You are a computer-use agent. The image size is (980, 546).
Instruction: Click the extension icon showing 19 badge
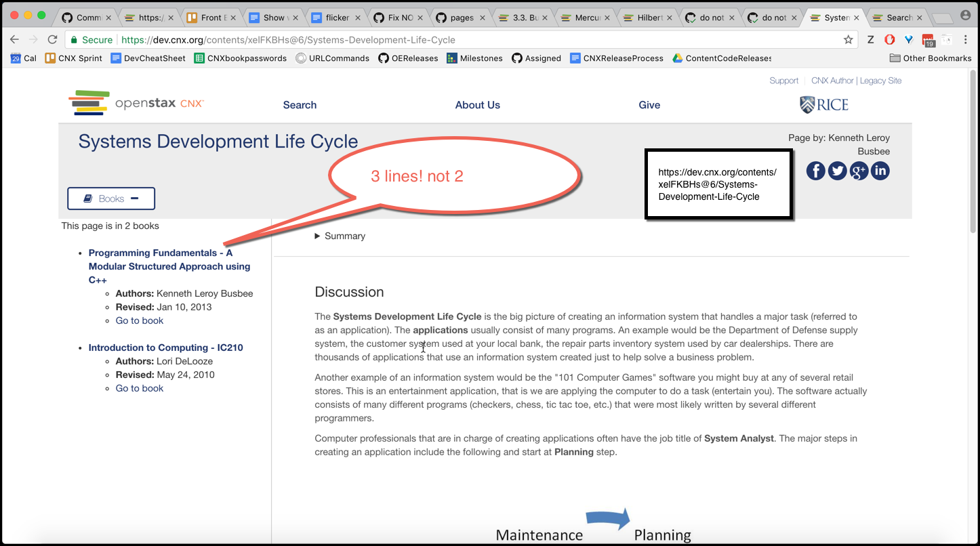pos(928,39)
